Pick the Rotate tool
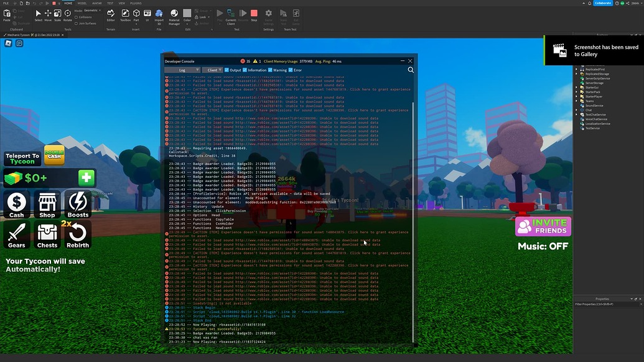This screenshot has height=362, width=644. point(67,15)
